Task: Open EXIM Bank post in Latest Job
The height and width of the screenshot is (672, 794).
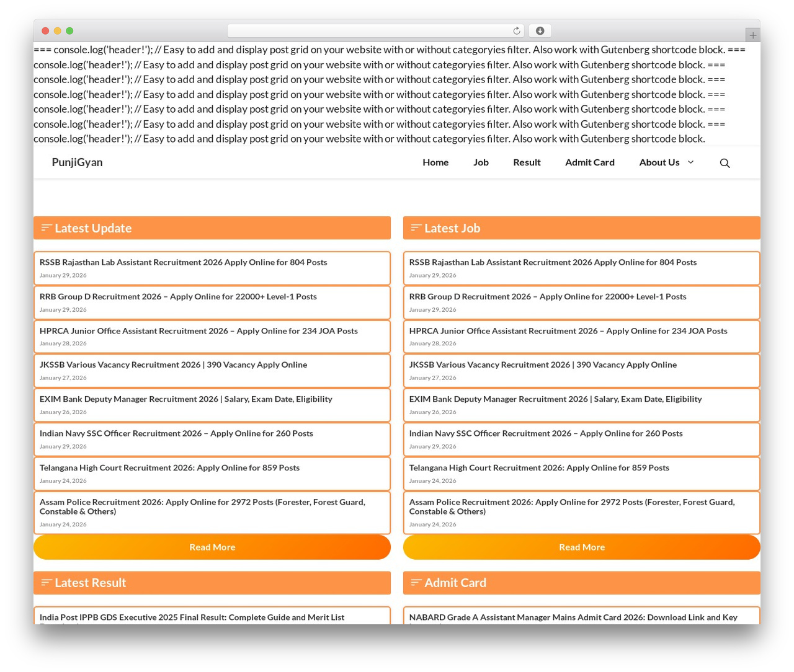Action: click(556, 399)
